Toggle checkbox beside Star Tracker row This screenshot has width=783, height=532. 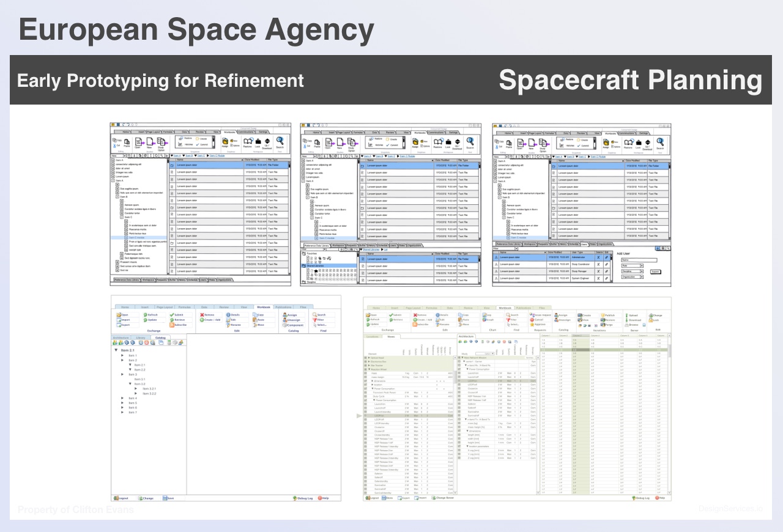click(x=366, y=365)
